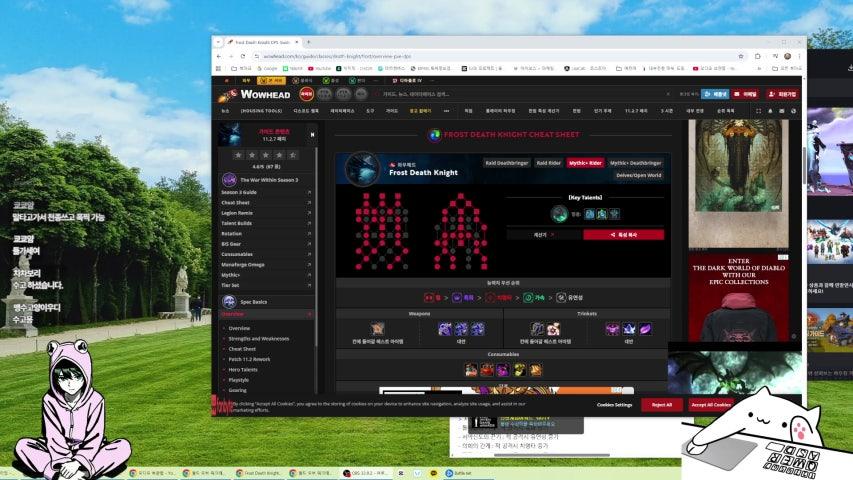This screenshot has height=480, width=853.
Task: Click the third alternative weapon icon
Action: [478, 329]
